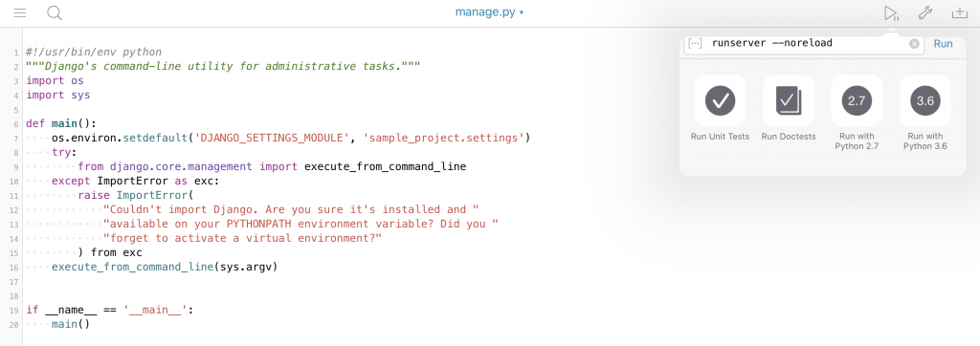Clear the runserver arguments field
Screen dimensions: 980x346
(x=914, y=44)
